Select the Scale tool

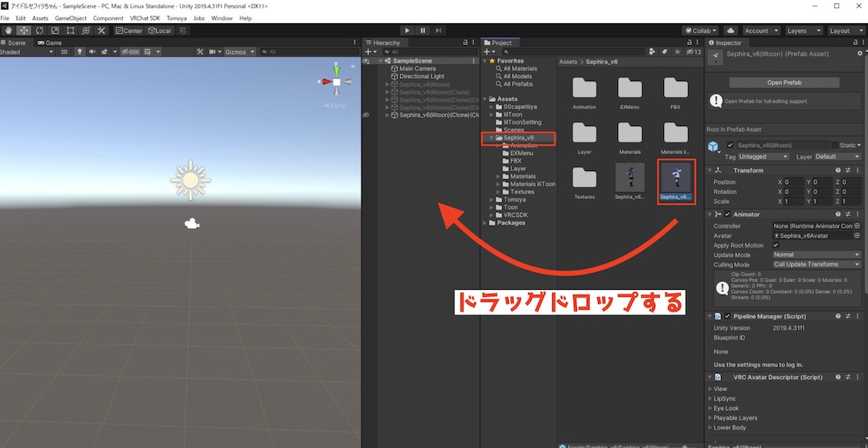55,31
